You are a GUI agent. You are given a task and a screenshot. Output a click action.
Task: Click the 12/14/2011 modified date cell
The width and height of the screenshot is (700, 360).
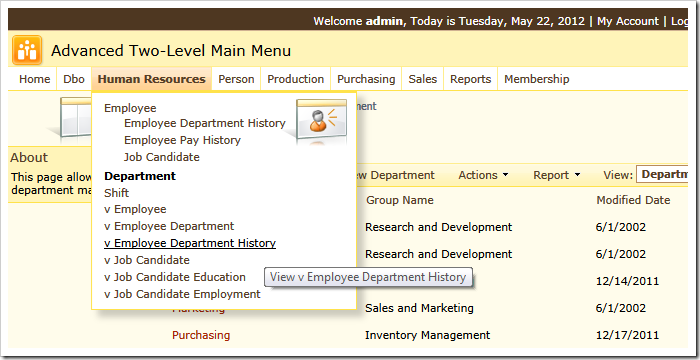pyautogui.click(x=627, y=281)
